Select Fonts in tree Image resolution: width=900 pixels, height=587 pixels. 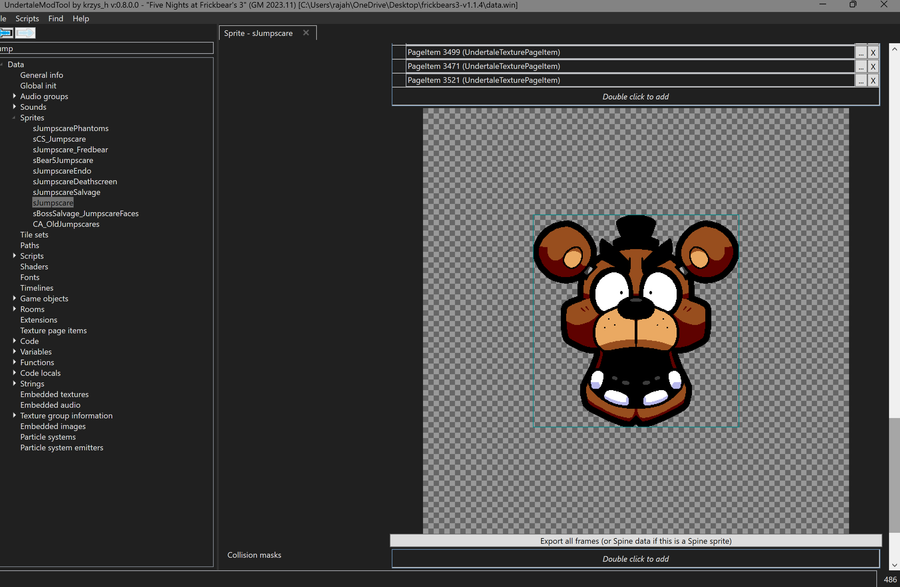pos(30,277)
